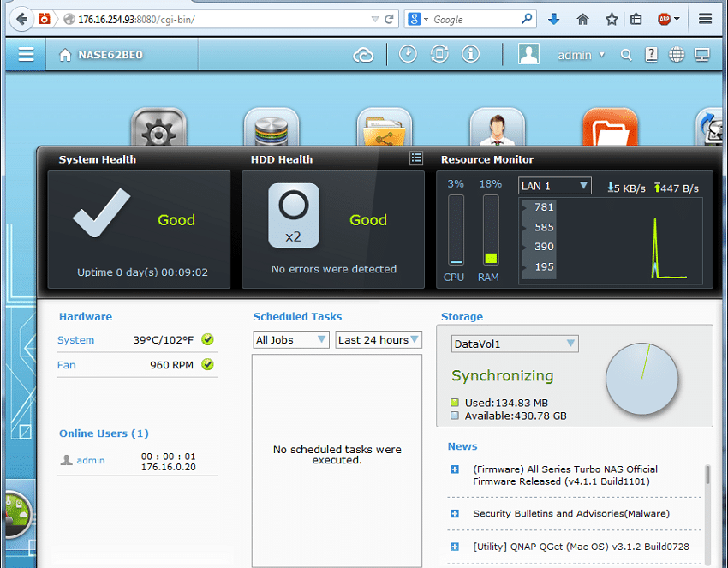Open browser downloads arrow

(553, 20)
